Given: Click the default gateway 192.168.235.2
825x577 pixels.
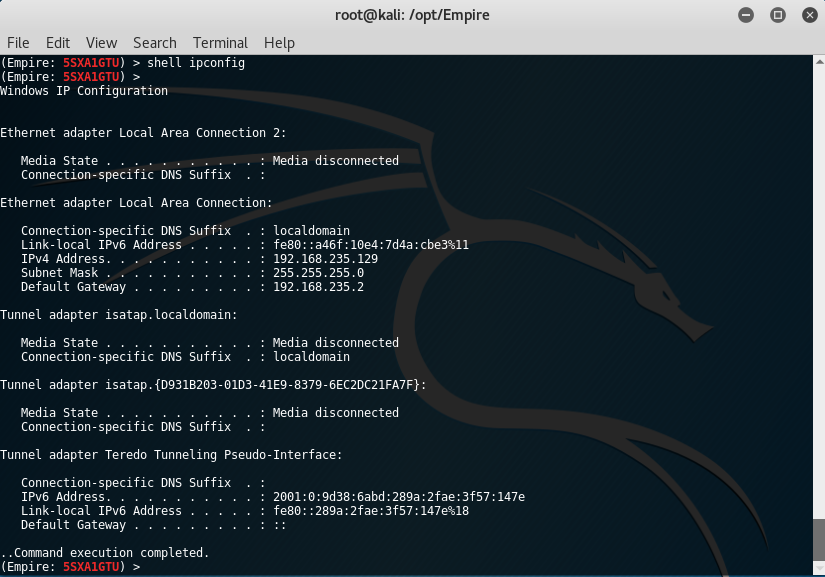Looking at the screenshot, I should tap(318, 287).
